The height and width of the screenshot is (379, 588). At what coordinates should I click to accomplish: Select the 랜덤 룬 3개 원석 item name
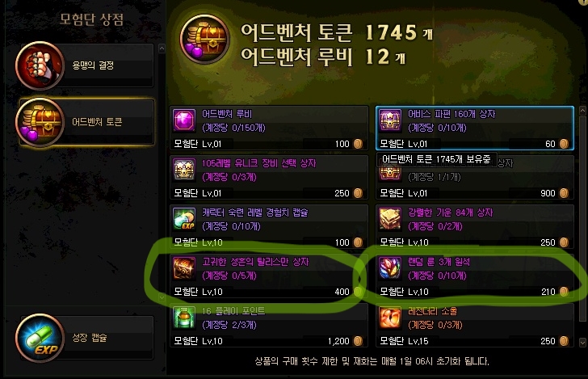(439, 262)
